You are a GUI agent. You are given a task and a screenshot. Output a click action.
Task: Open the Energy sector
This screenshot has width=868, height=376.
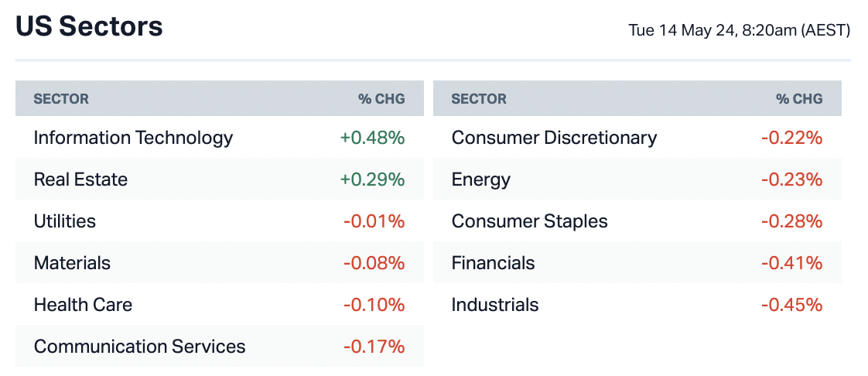point(481,179)
